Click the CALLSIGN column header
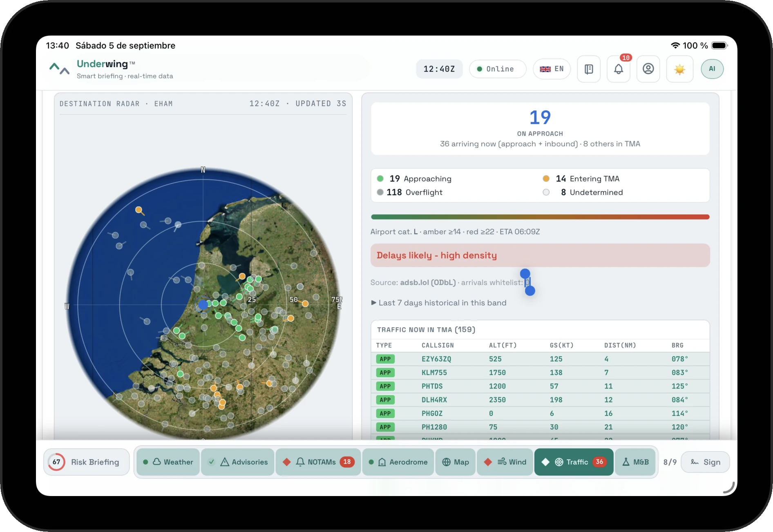Image resolution: width=773 pixels, height=532 pixels. (438, 345)
